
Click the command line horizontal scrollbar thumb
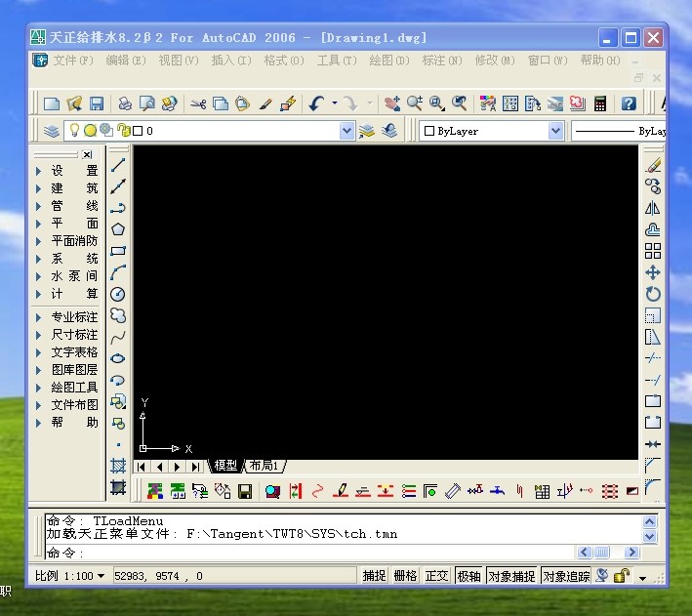click(x=602, y=552)
